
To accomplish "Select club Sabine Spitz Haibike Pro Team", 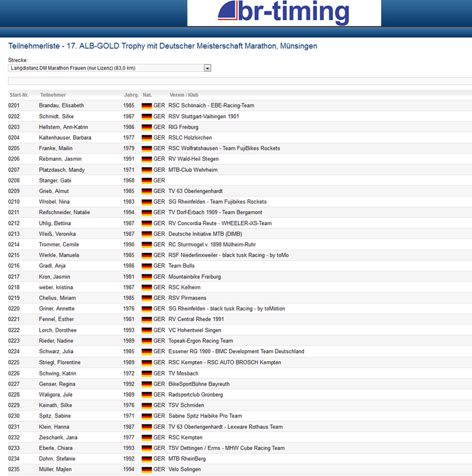I will (x=205, y=416).
